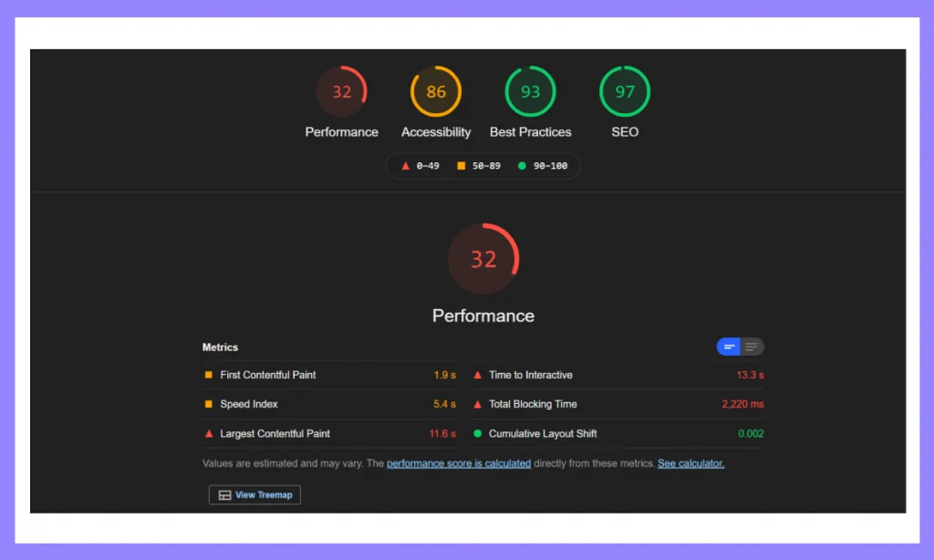Click the score range legend pill

483,166
